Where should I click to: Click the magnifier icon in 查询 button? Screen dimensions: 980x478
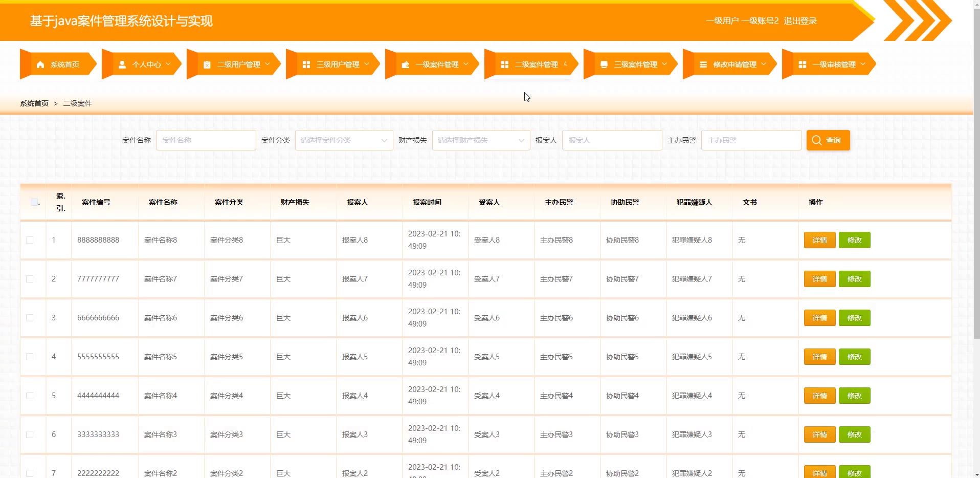coord(817,140)
